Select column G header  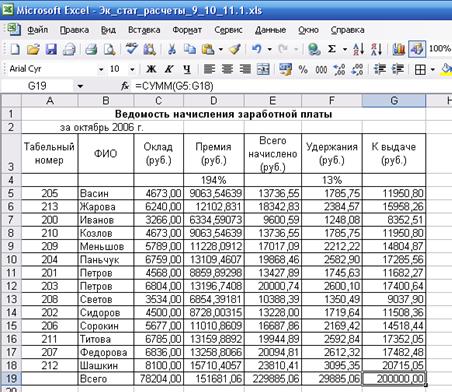tap(394, 100)
